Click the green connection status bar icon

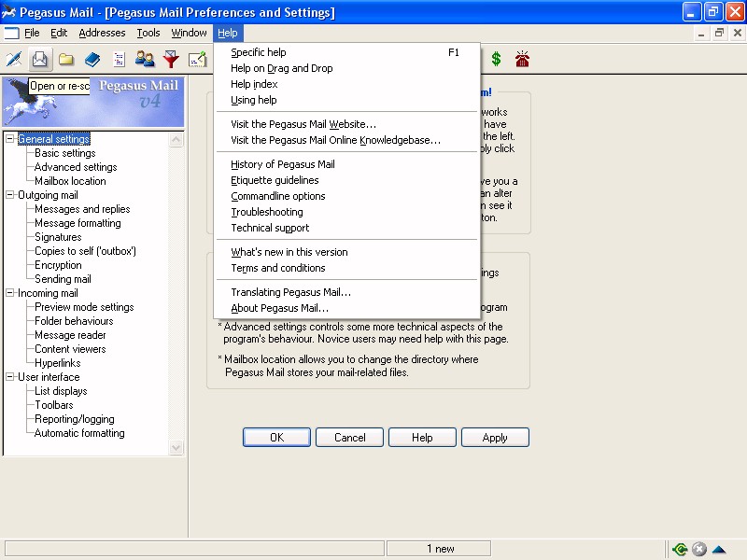click(680, 550)
